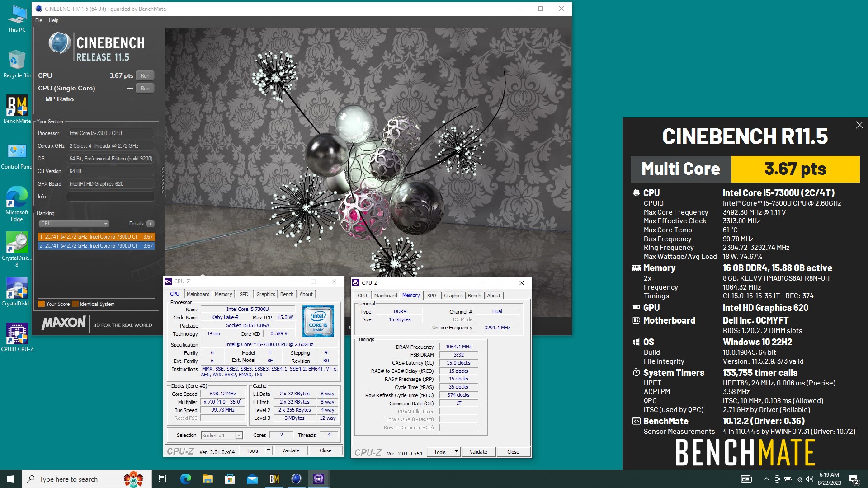
Task: Open This PC desktop icon
Action: [17, 19]
